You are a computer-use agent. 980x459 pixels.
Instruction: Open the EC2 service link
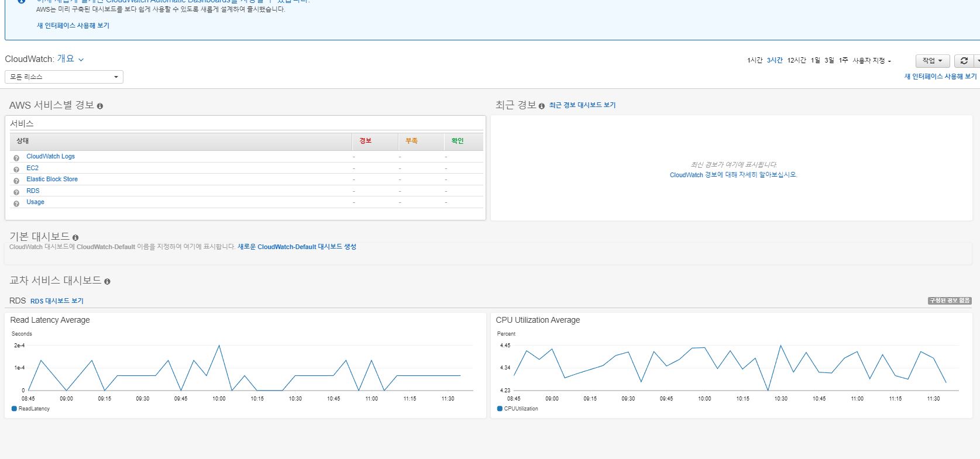[x=32, y=168]
